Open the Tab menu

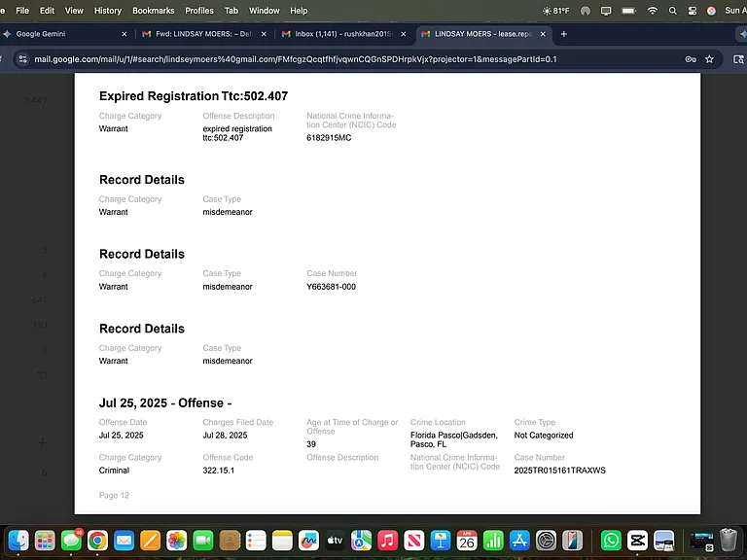231,11
